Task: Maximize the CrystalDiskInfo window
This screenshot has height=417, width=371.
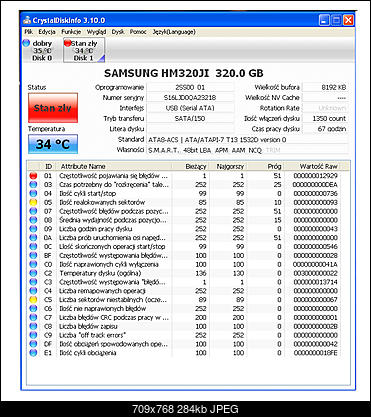Action: tap(336, 20)
